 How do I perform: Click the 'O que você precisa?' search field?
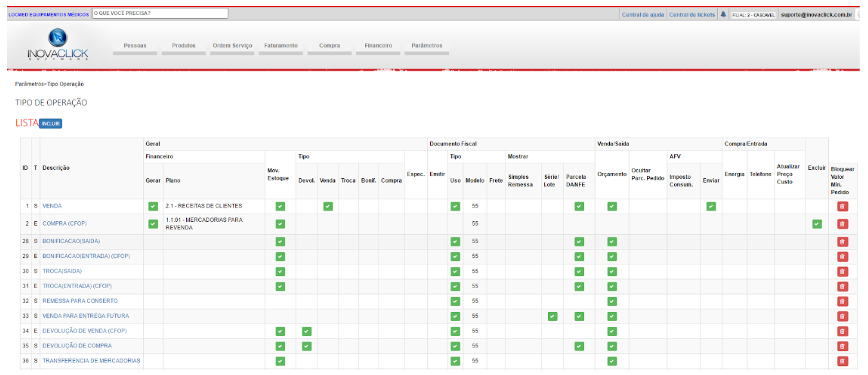[x=160, y=13]
